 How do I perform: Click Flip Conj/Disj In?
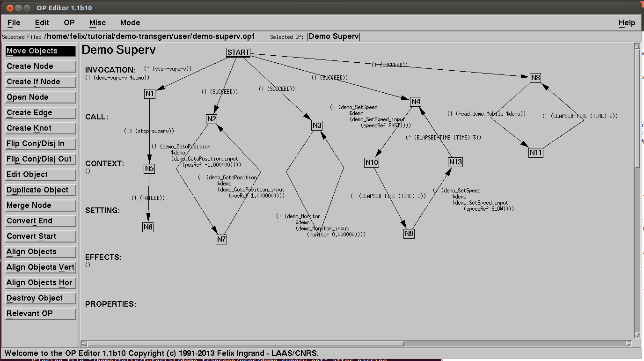click(40, 144)
